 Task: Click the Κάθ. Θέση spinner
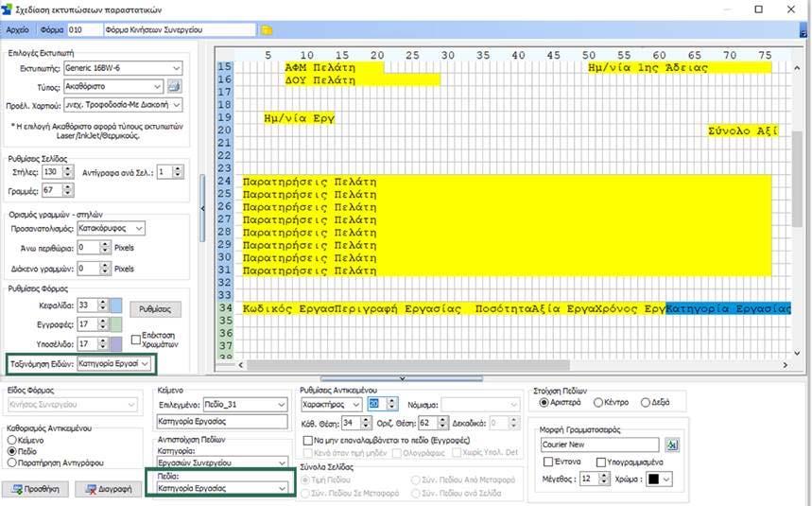tap(366, 423)
